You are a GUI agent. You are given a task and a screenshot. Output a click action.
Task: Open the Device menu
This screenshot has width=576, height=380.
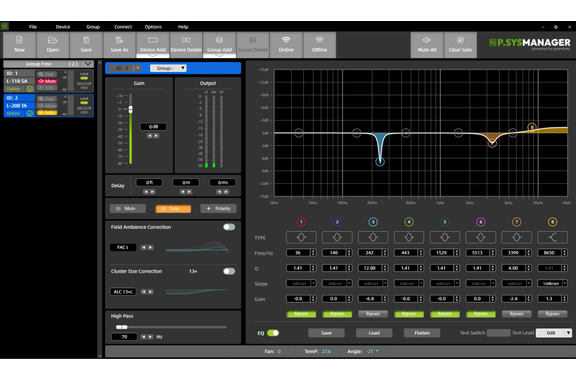[63, 27]
